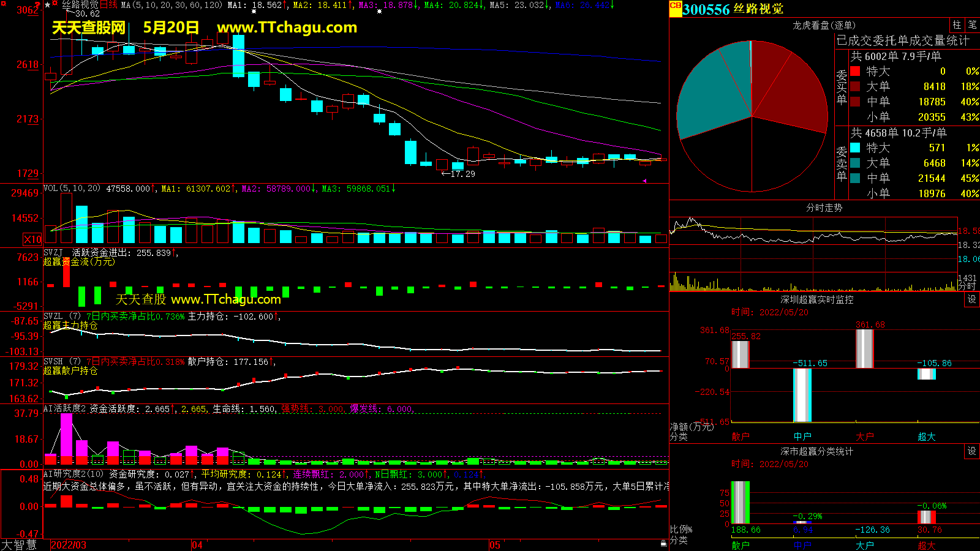Screen dimensions: 980x551
Task: Open 设 settings for 深圳超赢实时监控
Action: pos(972,299)
